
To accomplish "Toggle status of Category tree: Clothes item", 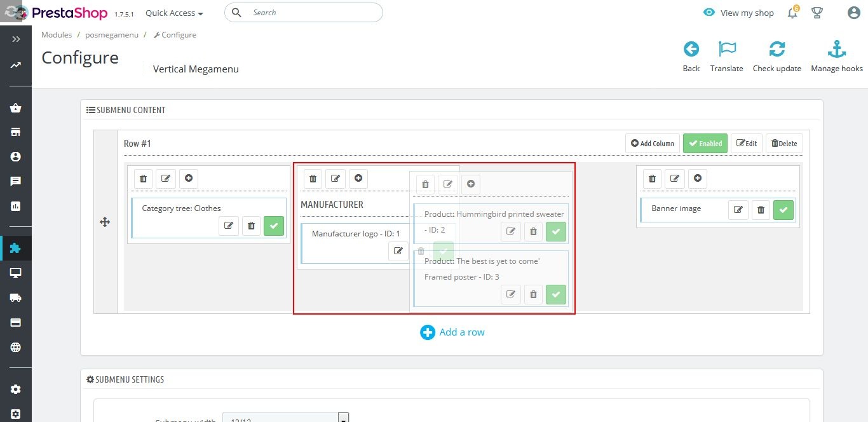I will coord(274,226).
